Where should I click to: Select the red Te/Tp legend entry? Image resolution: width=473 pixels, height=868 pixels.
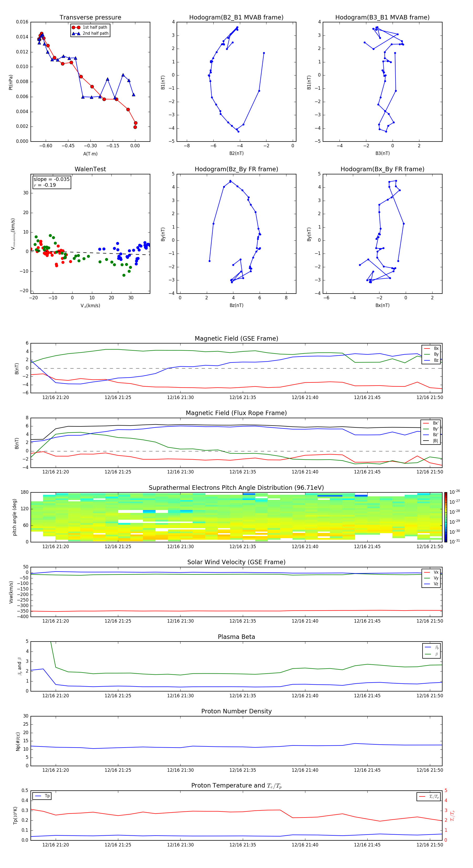coord(429,797)
